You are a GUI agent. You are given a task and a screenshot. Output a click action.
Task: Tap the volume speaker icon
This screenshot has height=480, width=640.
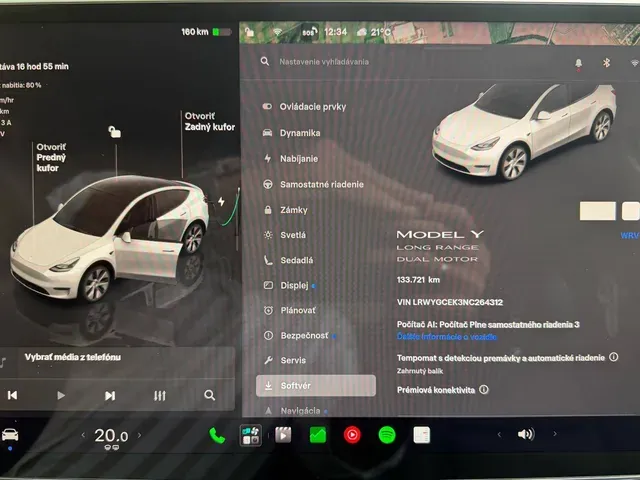point(526,434)
